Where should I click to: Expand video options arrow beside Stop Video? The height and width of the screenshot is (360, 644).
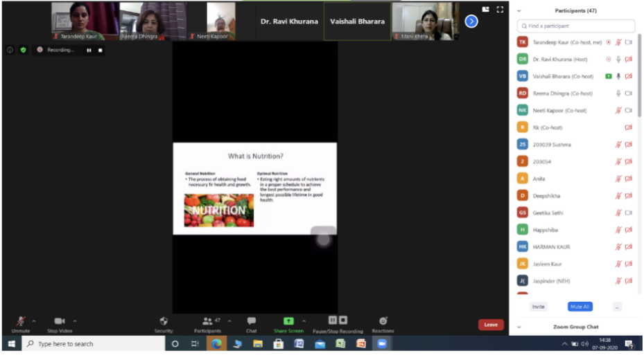pos(75,321)
